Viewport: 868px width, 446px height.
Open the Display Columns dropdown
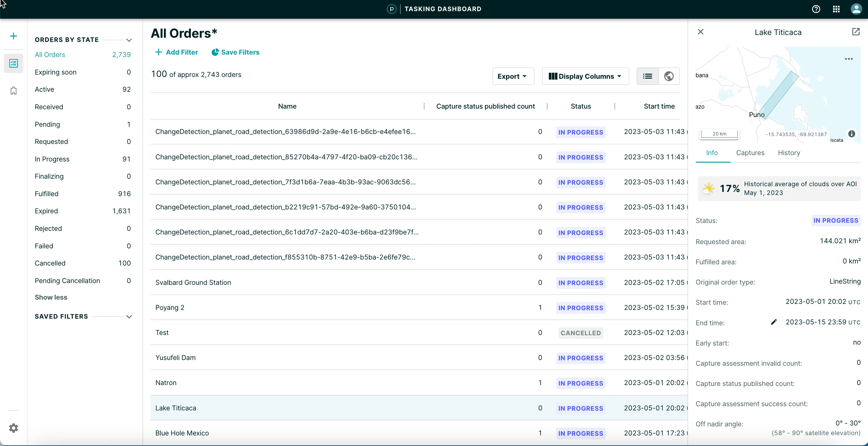[x=585, y=76]
